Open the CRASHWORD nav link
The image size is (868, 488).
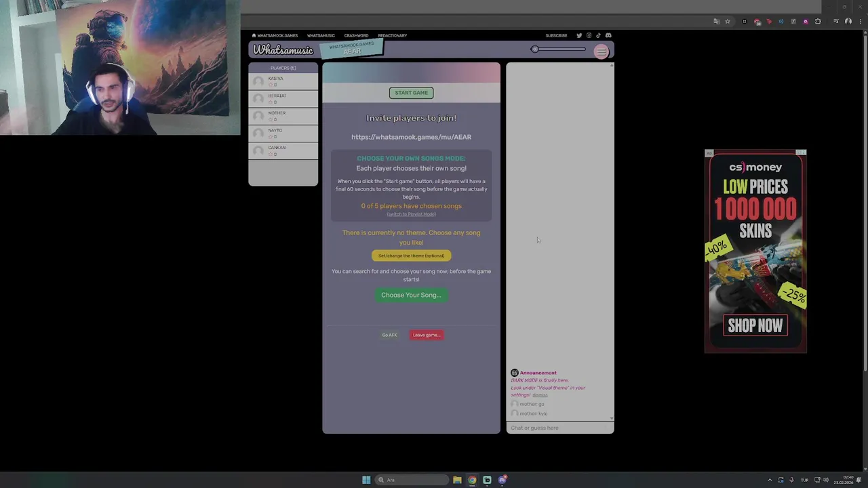pos(356,35)
